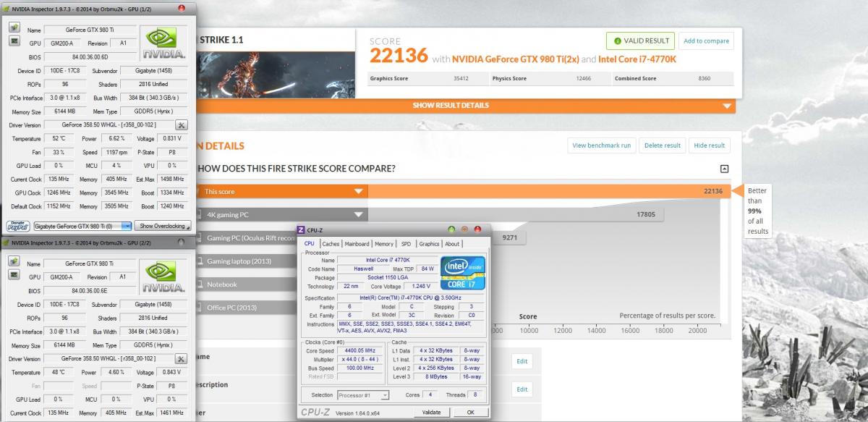Click the NVIDIA logo in GPU (1/2) window
The image size is (868, 422).
163,44
